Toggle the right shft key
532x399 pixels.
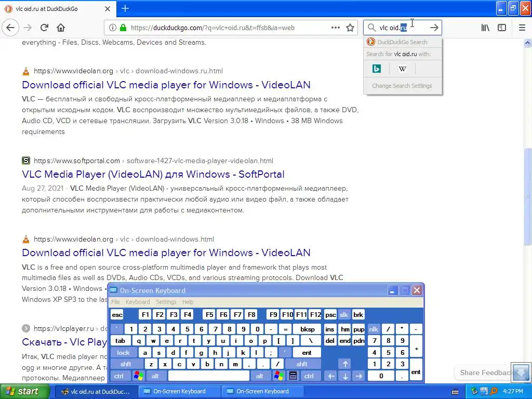click(302, 364)
